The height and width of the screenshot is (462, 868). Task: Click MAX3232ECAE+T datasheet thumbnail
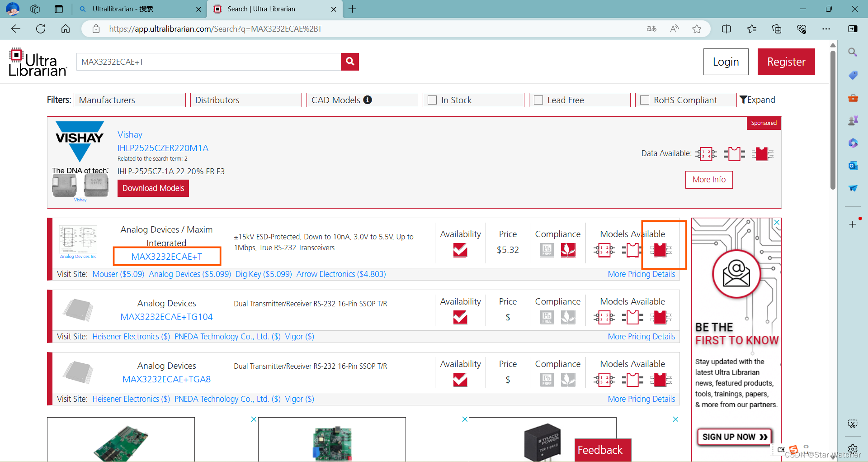[x=78, y=240]
